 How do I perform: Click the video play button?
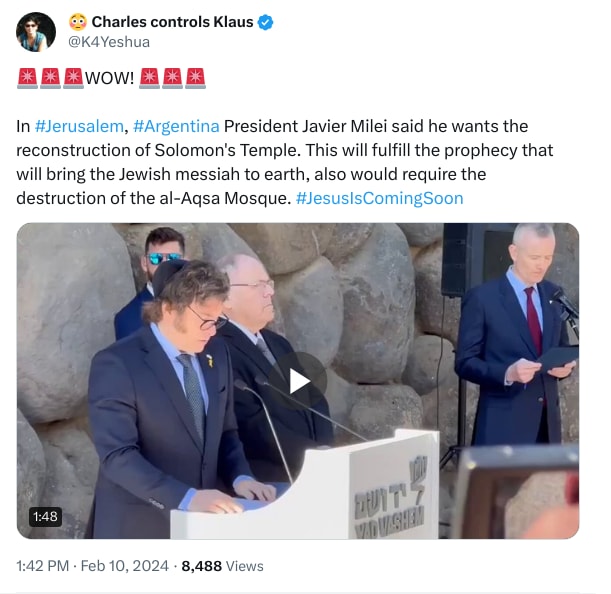pyautogui.click(x=299, y=381)
